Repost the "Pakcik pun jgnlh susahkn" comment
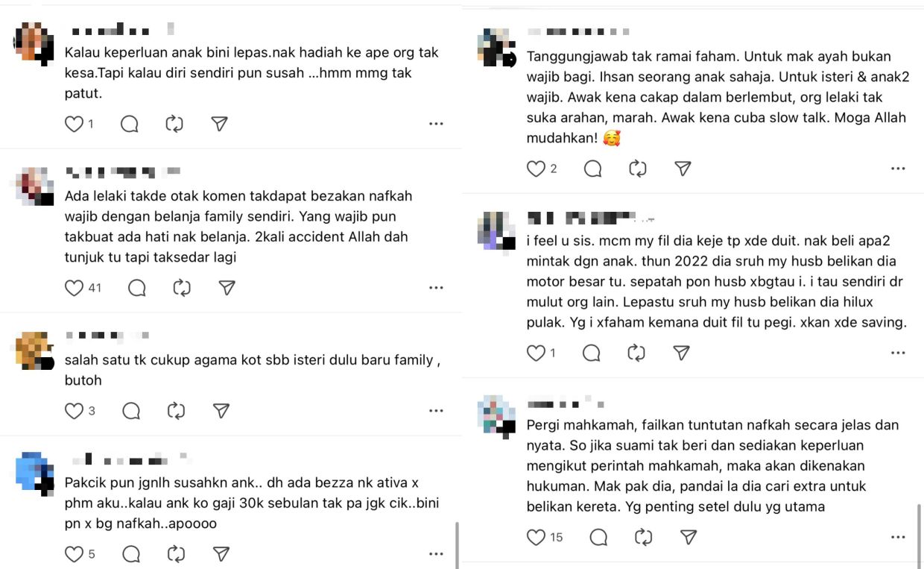Image resolution: width=924 pixels, height=569 pixels. [x=176, y=553]
